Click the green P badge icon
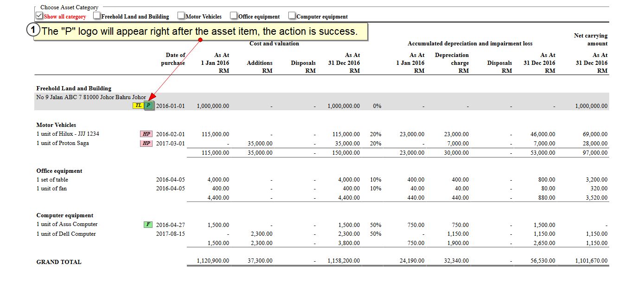644x283 pixels. tap(148, 106)
